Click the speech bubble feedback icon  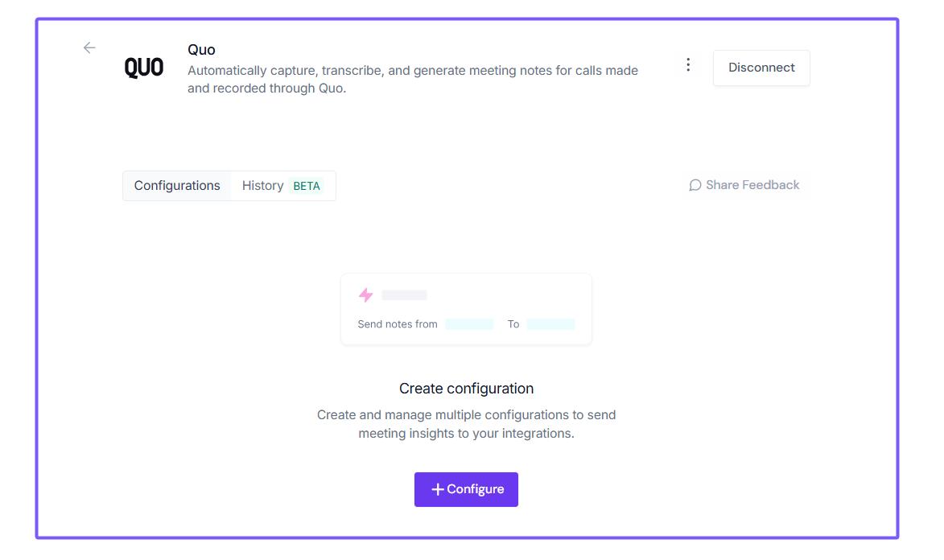tap(695, 185)
